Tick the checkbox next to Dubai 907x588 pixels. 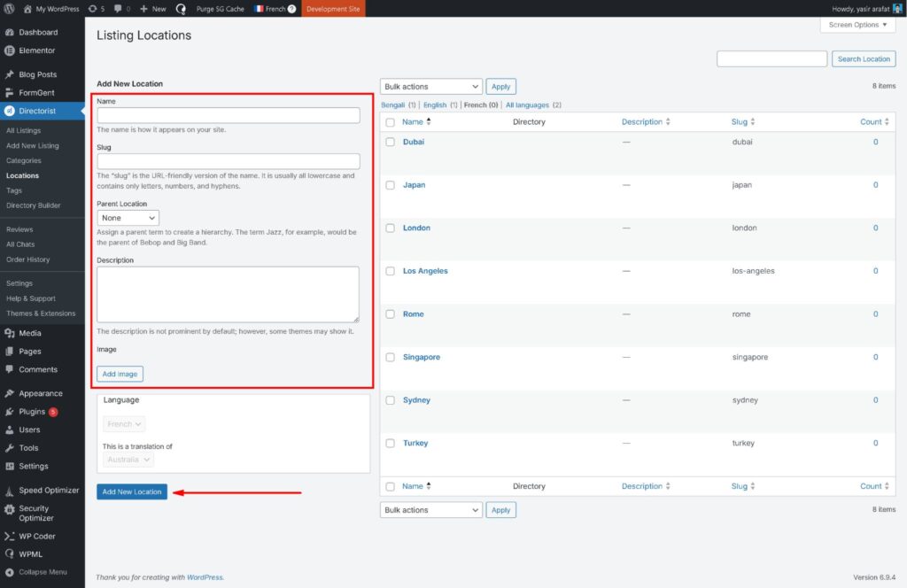(x=390, y=142)
